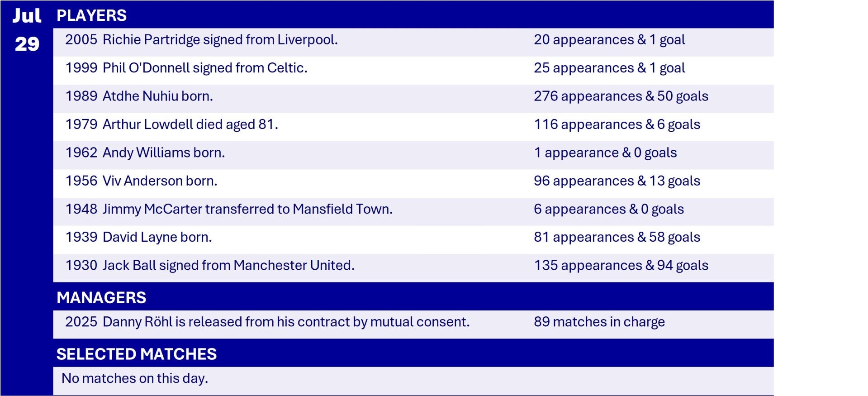868x396 pixels.
Task: Click the MANAGERS section header
Action: click(101, 297)
